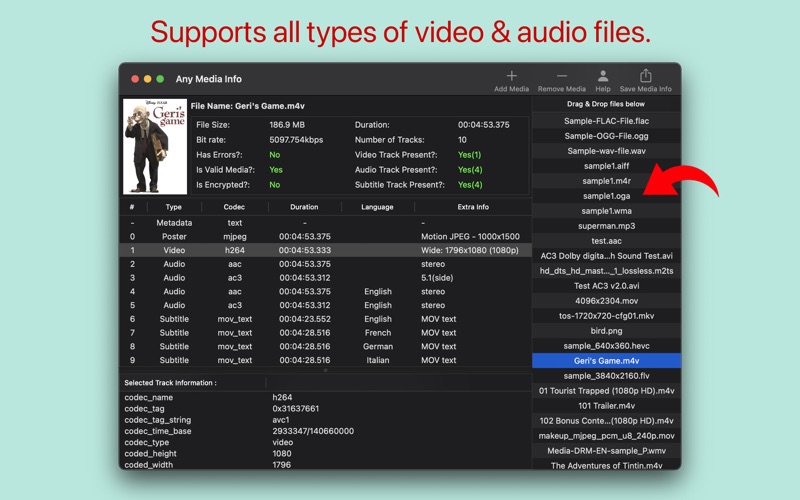Select track 5 English ac3 audio row

326,306
